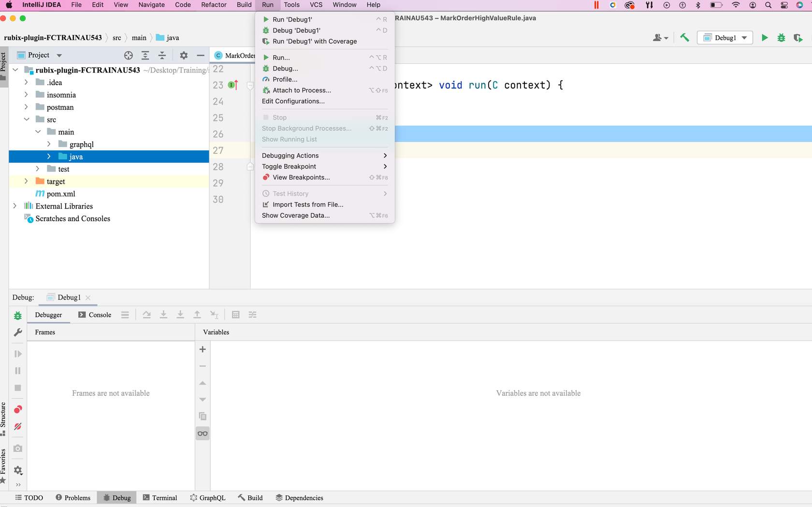
Task: Open Debug1 run configuration dropdown
Action: (725, 38)
